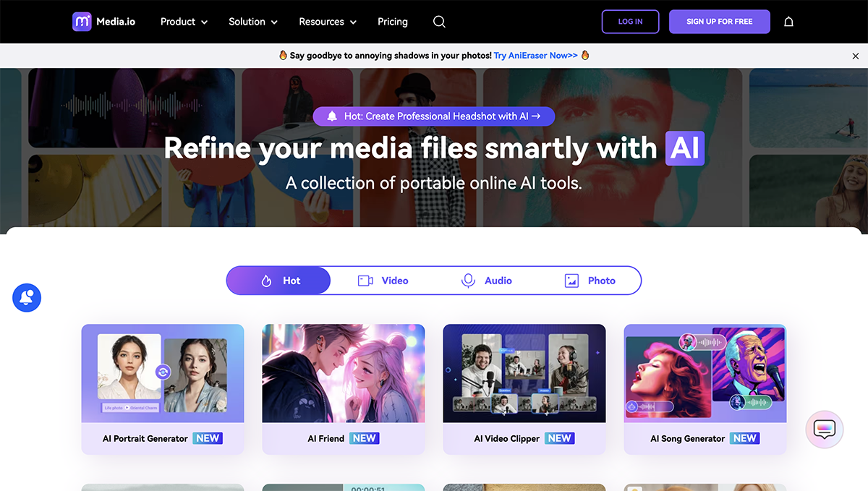
Task: Click the Media.io logo
Action: 103,21
